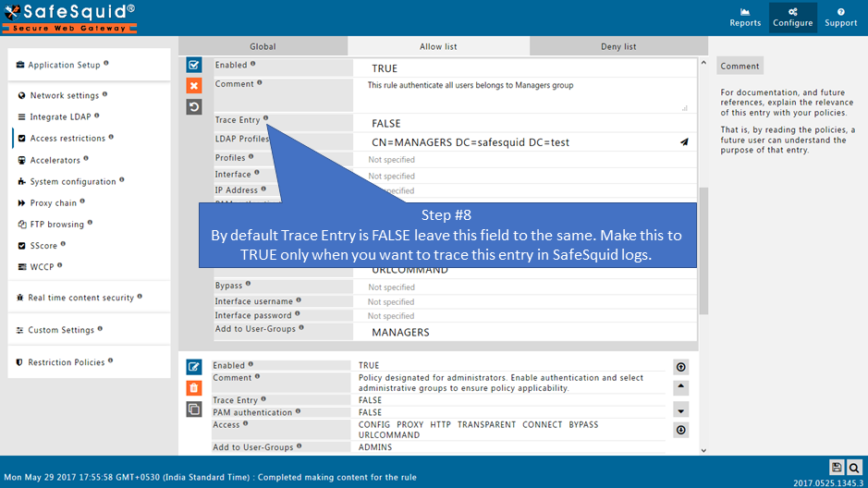Click the Comment help heading

click(x=740, y=66)
